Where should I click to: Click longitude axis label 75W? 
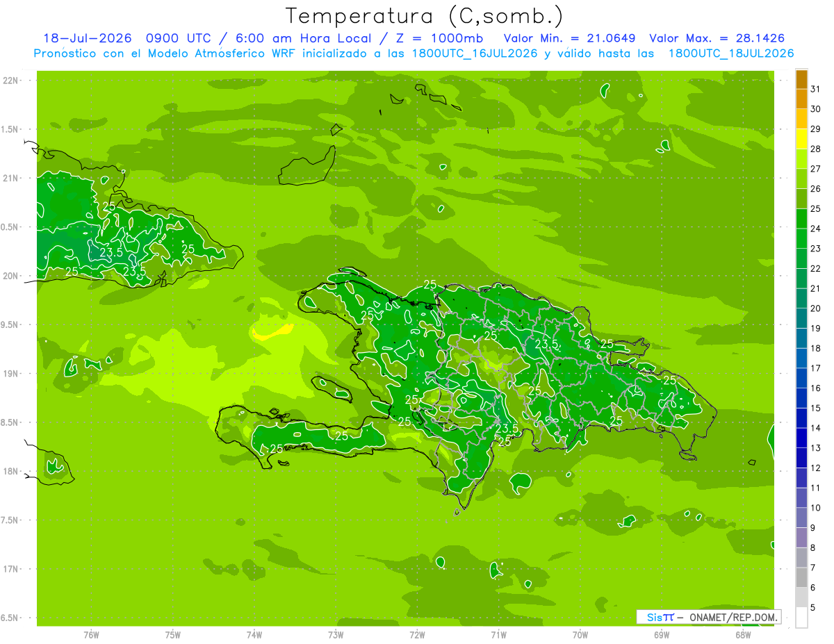(173, 635)
